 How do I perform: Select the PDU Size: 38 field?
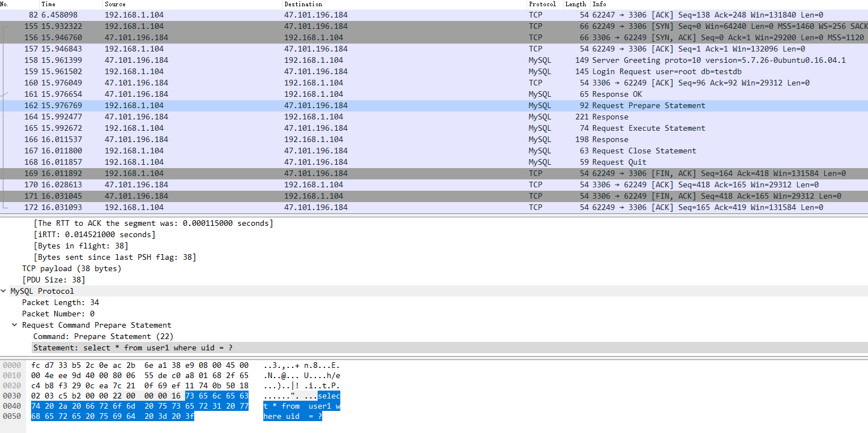(54, 280)
